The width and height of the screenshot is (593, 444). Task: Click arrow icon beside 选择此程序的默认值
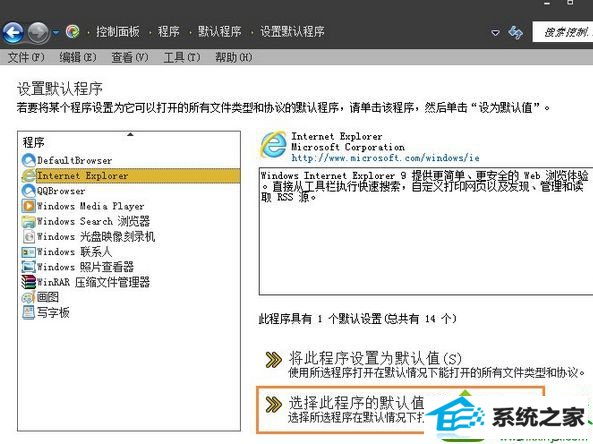[273, 404]
